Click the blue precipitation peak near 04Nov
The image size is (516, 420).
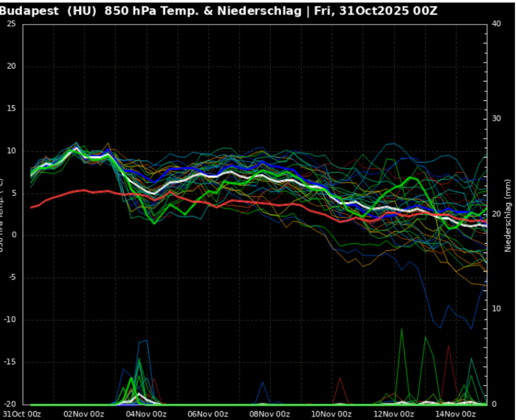coord(146,340)
